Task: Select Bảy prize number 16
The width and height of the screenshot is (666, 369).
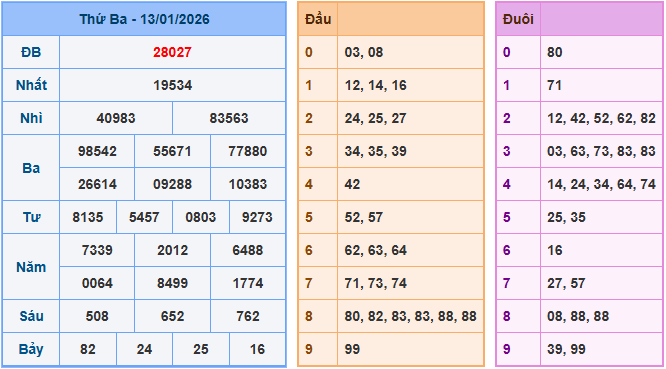Action: tap(257, 349)
